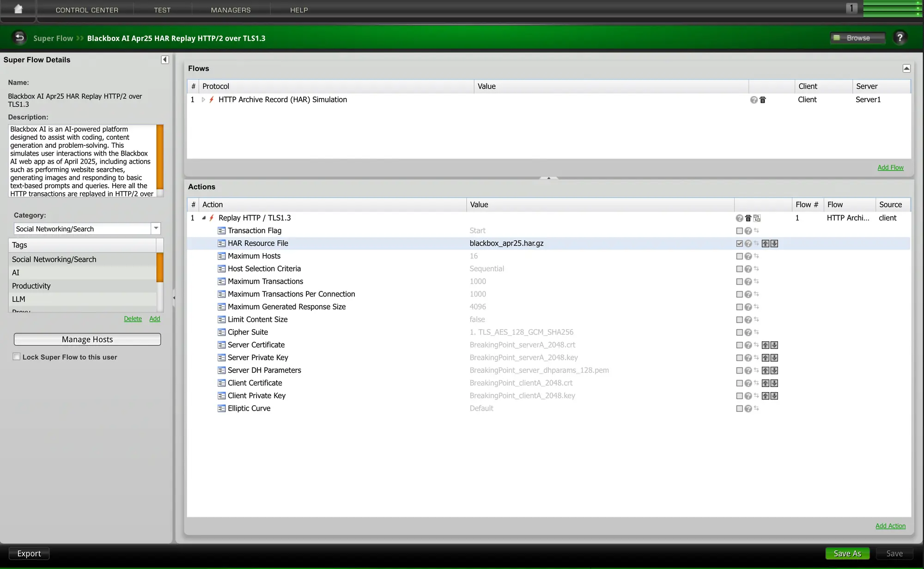Viewport: 924px width, 569px height.
Task: Click the left panel splitter collapse arrow
Action: point(174,298)
